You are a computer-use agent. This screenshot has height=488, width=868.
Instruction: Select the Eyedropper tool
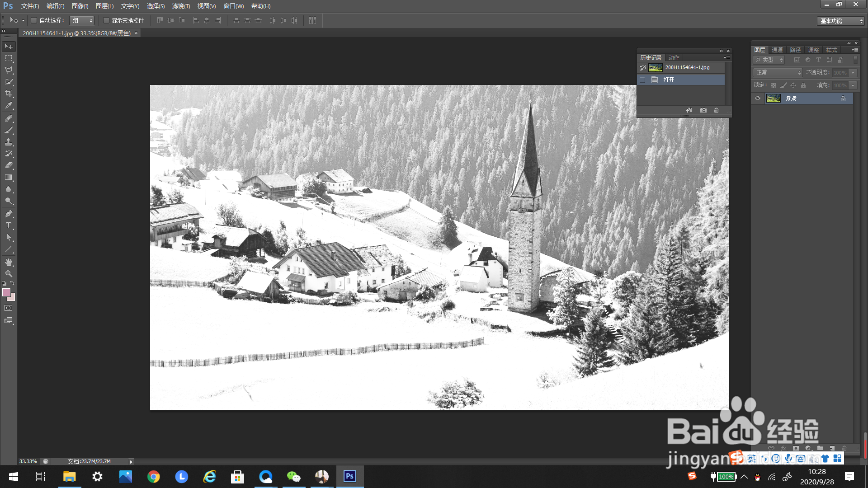9,106
